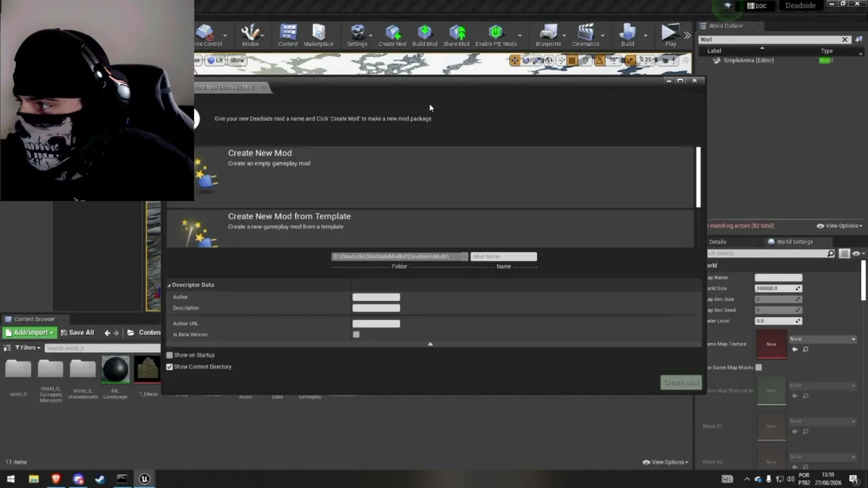Collapse the Descriptor Data section

pos(170,285)
